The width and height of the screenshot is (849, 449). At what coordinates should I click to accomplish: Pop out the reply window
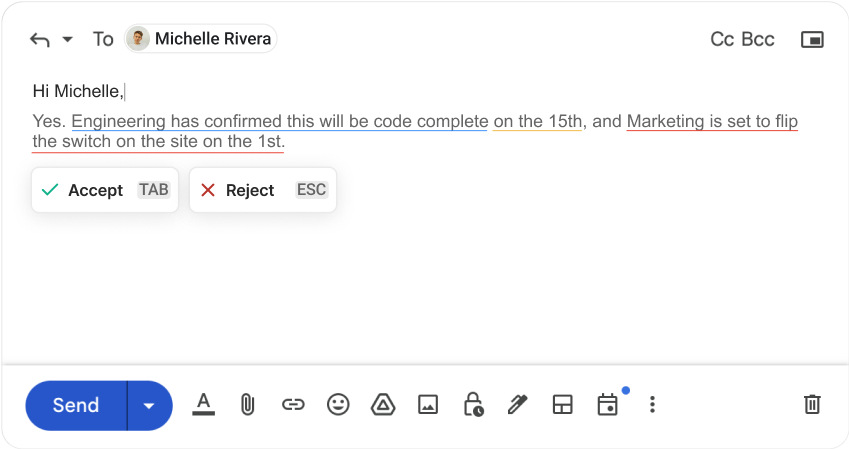pyautogui.click(x=812, y=39)
